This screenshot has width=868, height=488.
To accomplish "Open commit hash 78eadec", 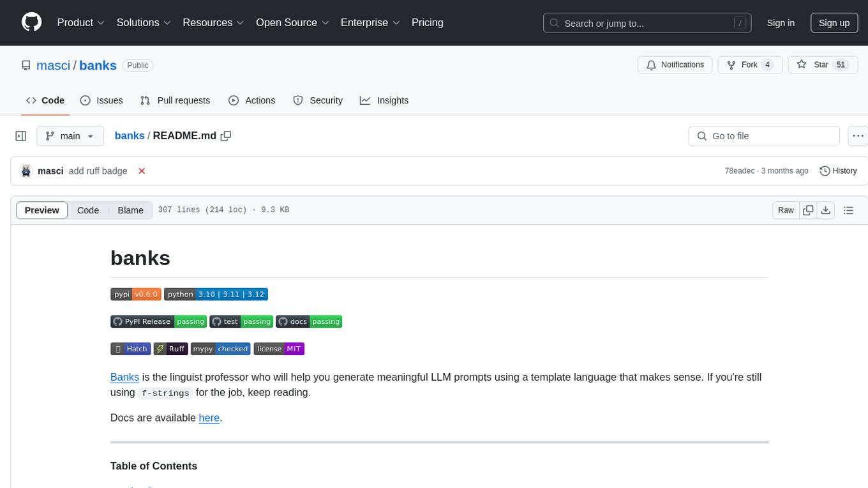I will [x=739, y=171].
